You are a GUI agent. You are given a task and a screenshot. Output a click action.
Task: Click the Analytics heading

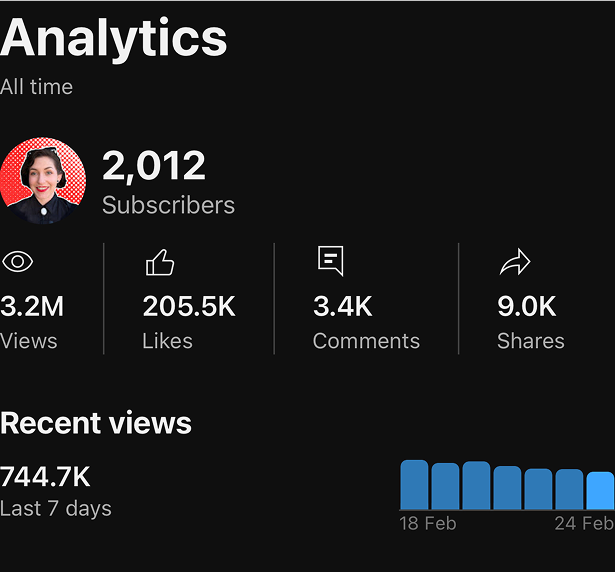coord(113,39)
